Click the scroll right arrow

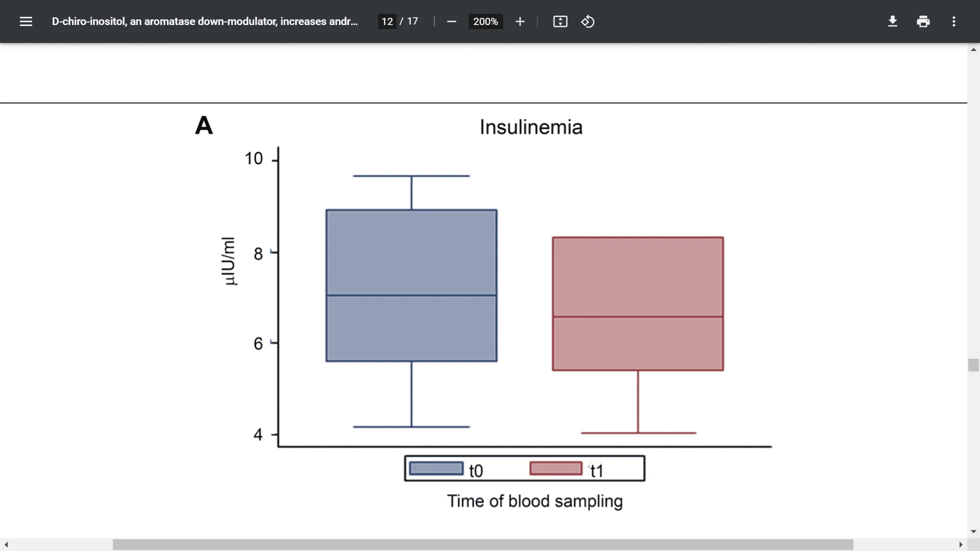pyautogui.click(x=961, y=545)
